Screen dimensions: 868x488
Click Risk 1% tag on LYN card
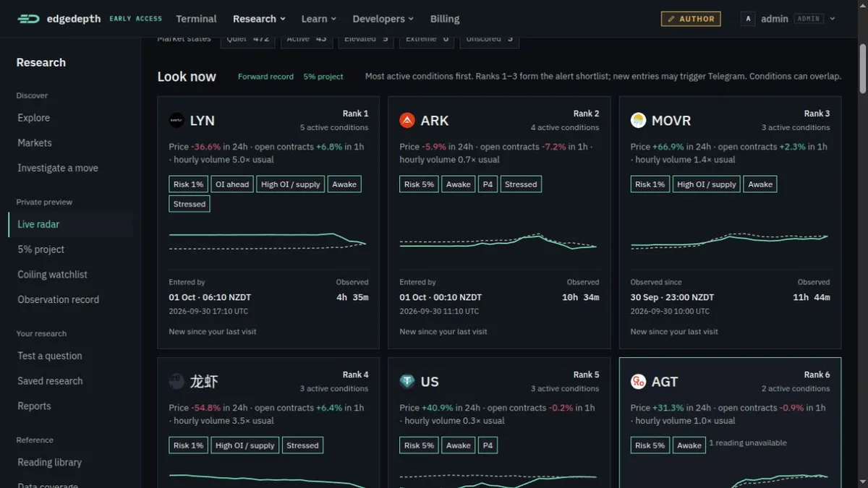[x=189, y=184]
